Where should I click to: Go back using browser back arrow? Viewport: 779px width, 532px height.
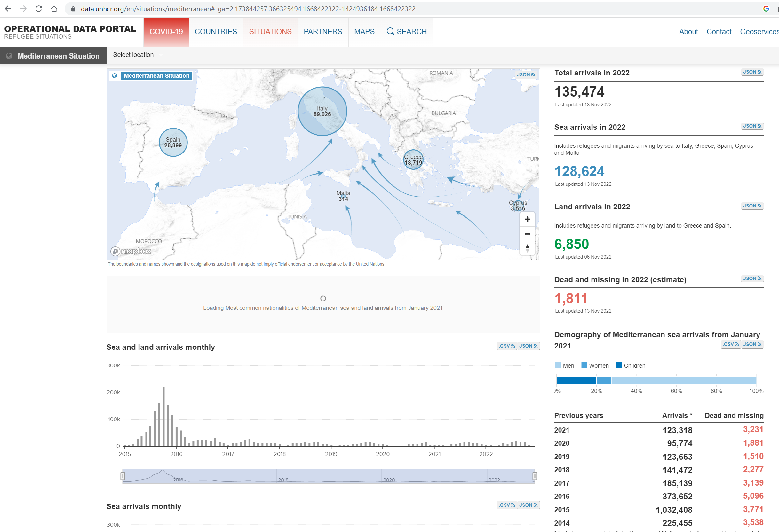pos(8,9)
